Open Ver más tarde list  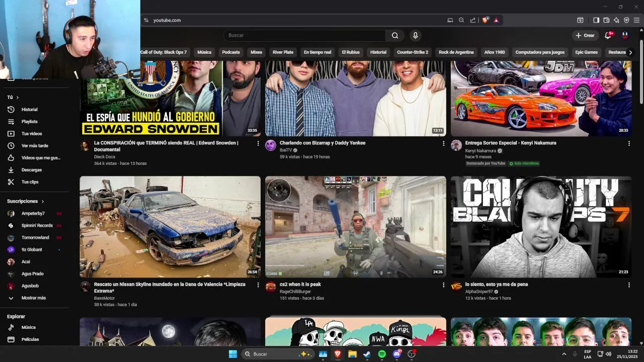34,146
